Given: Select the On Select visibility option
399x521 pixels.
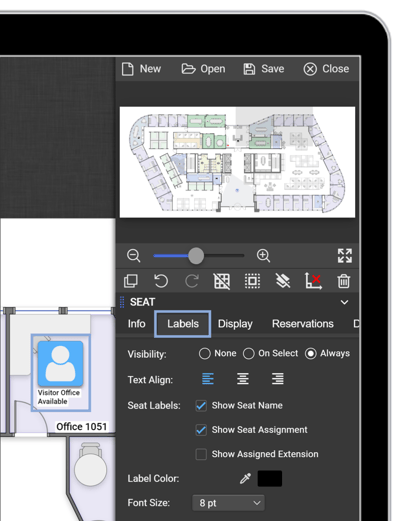Looking at the screenshot, I should pyautogui.click(x=249, y=354).
